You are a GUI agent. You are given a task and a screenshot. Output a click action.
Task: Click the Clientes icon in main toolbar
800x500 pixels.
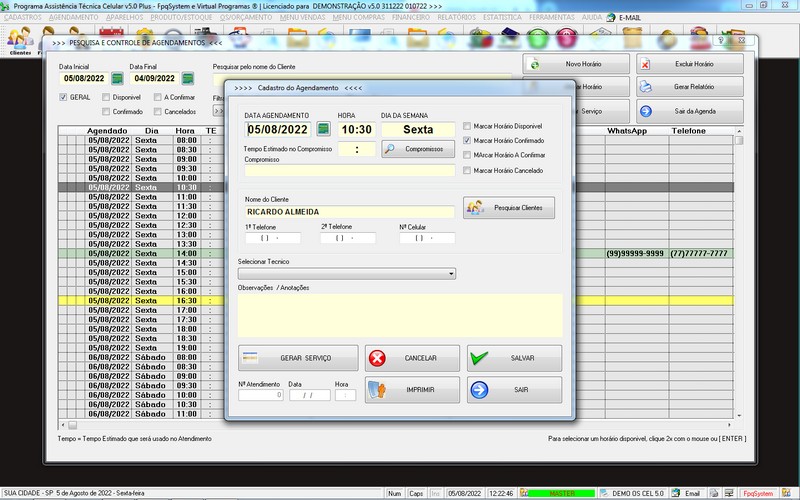[x=20, y=41]
